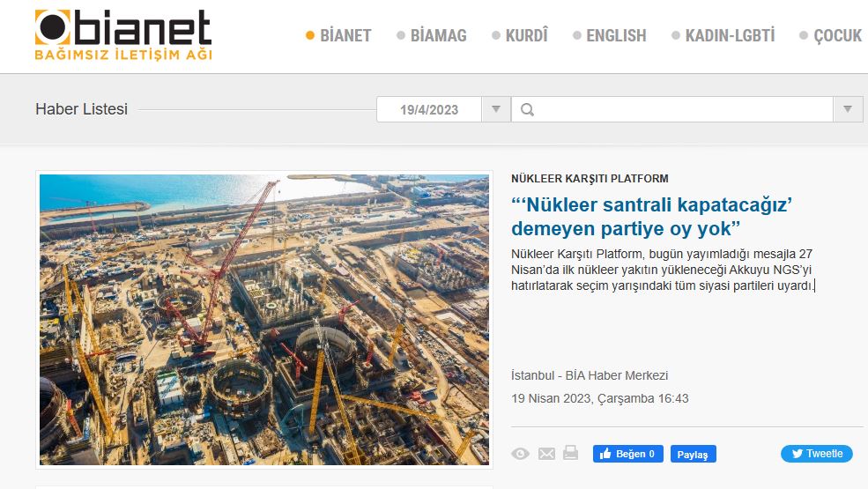868x489 pixels.
Task: Click the '19 Nisan 2023, Çarşamba 16:43' timestamp
Action: click(x=599, y=398)
